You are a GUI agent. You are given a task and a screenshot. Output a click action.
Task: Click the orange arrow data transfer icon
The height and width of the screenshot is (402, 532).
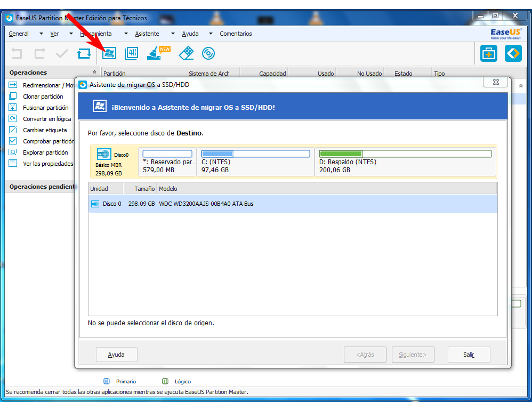click(x=513, y=53)
